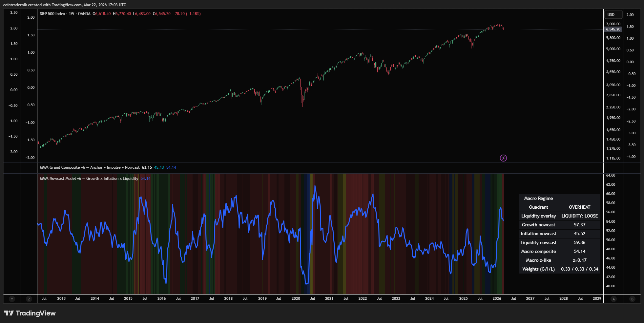This screenshot has width=644, height=323.
Task: Click the Growth nowcast value 57.37
Action: (579, 225)
